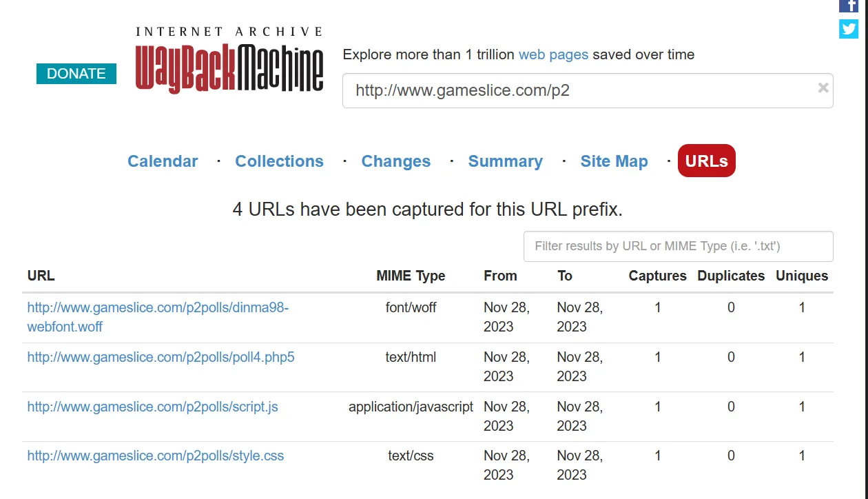The height and width of the screenshot is (499, 868).
Task: Open the Site Map tab
Action: point(614,161)
